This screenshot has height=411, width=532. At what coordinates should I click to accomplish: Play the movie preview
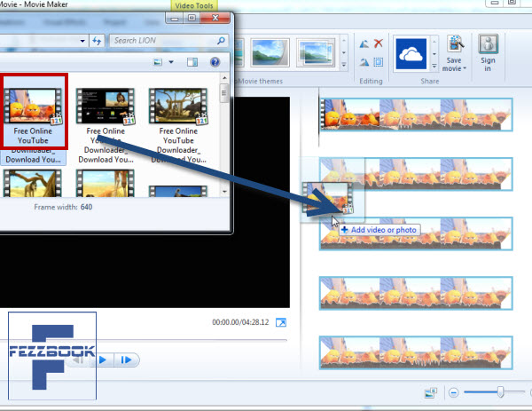103,360
